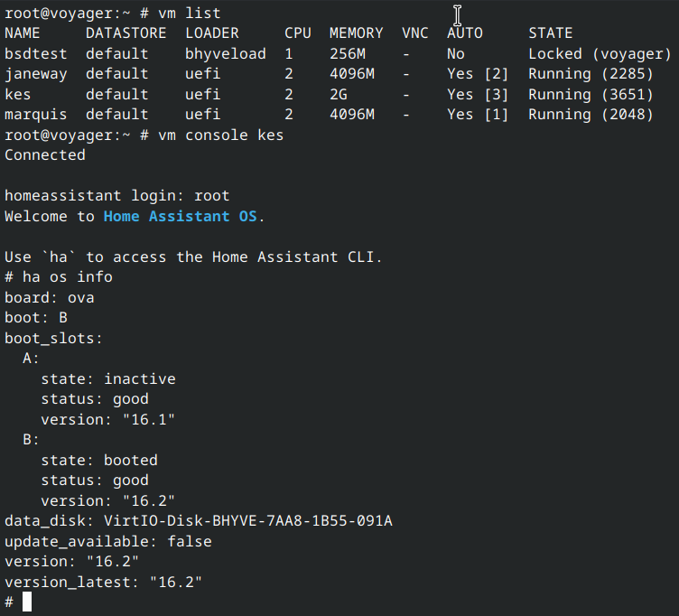Image resolution: width=679 pixels, height=616 pixels.
Task: Click the 'update_available: false' line
Action: 108,542
